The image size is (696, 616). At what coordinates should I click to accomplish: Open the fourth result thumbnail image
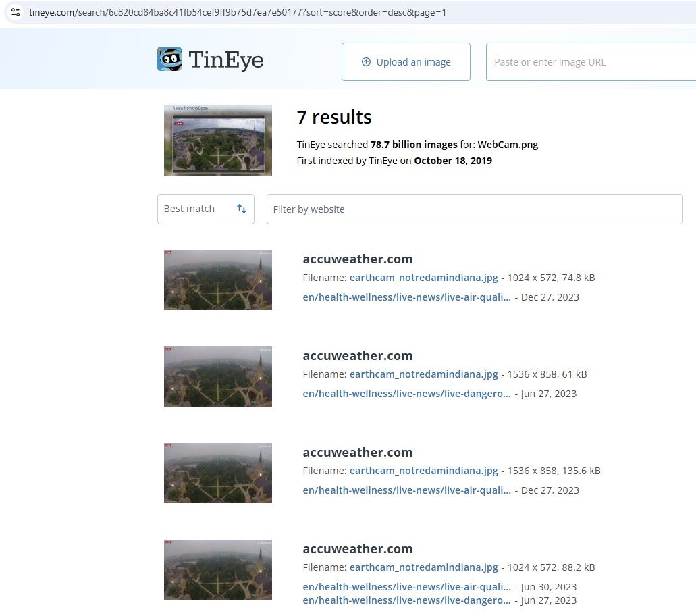[x=217, y=570]
